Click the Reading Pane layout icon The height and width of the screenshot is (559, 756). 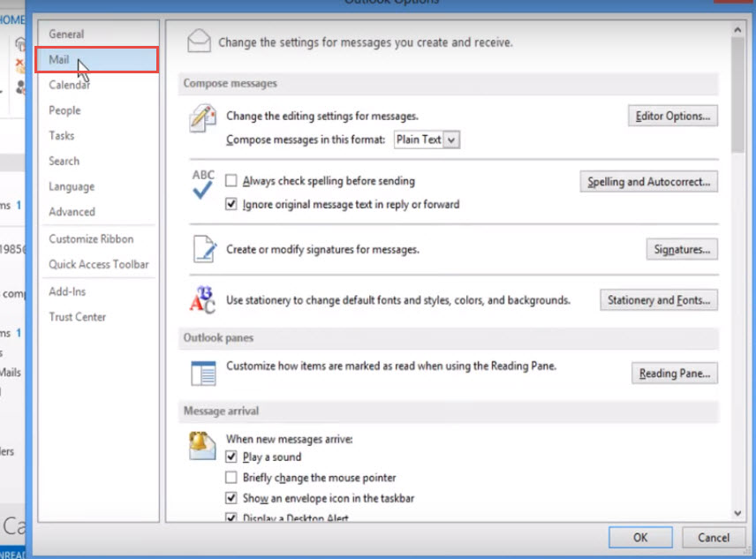pyautogui.click(x=203, y=374)
